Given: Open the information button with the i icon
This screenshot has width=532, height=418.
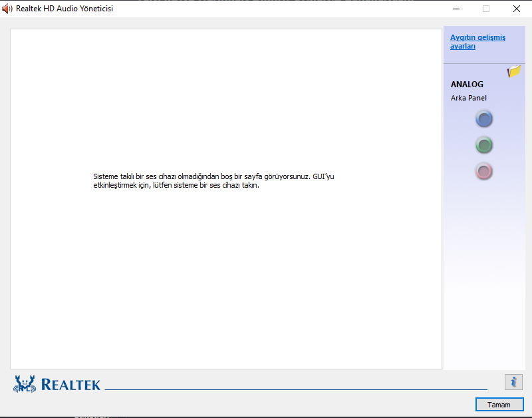Looking at the screenshot, I should click(513, 382).
